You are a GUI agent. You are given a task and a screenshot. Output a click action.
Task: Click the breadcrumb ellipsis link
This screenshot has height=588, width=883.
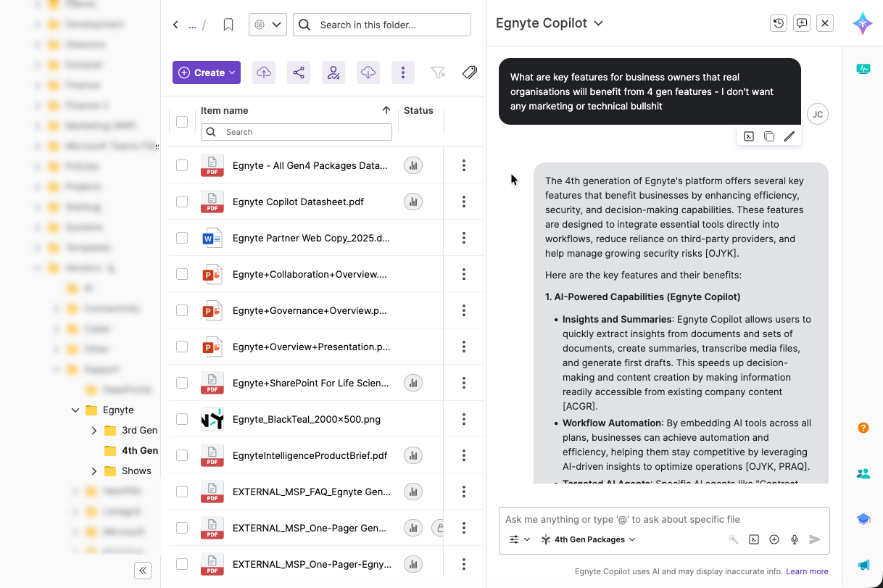(x=192, y=25)
